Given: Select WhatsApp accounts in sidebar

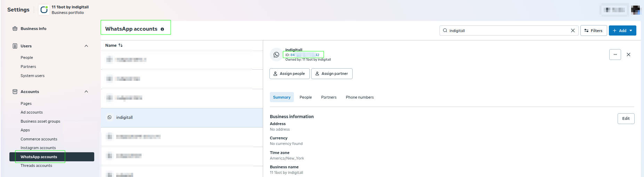Looking at the screenshot, I should click(x=52, y=157).
